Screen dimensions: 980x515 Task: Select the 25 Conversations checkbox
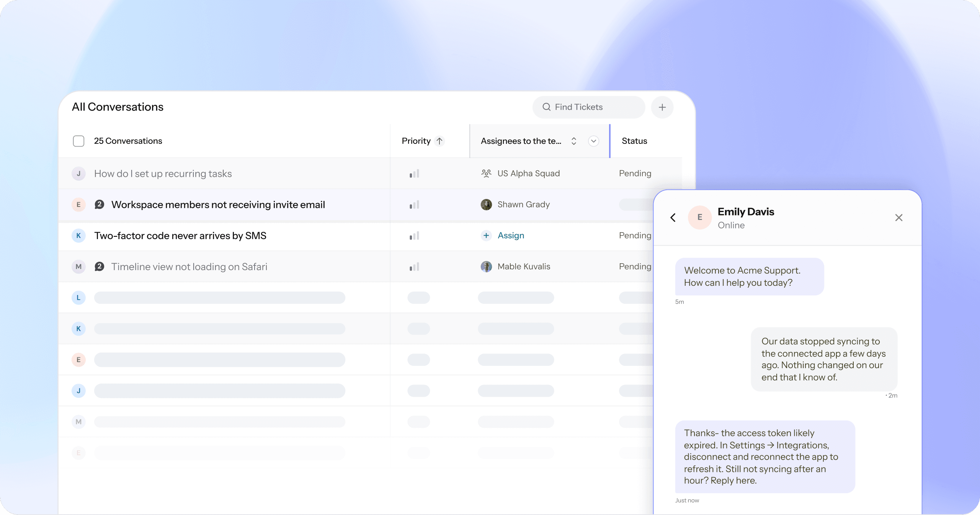[78, 141]
